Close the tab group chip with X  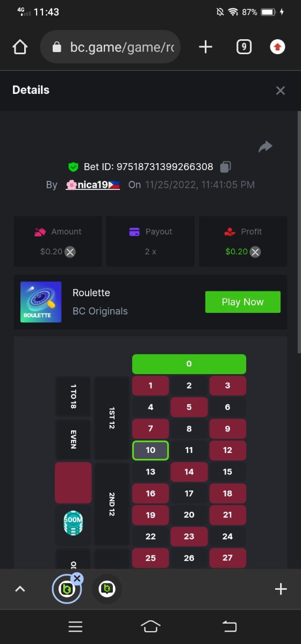[77, 578]
